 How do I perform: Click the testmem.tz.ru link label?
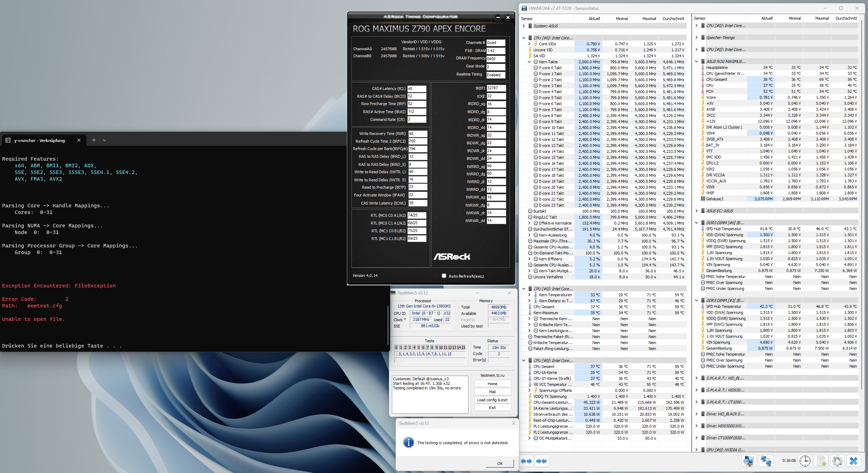(x=492, y=375)
